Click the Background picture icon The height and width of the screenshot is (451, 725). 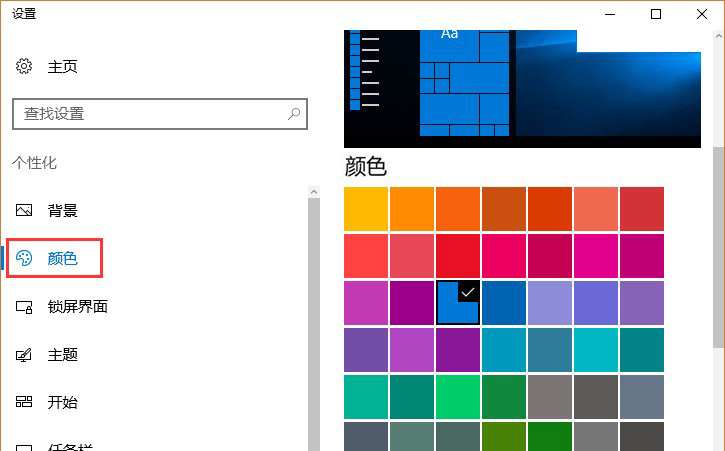(25, 211)
